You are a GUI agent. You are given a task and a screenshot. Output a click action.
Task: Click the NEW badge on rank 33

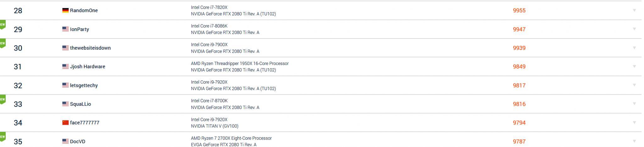3,100
